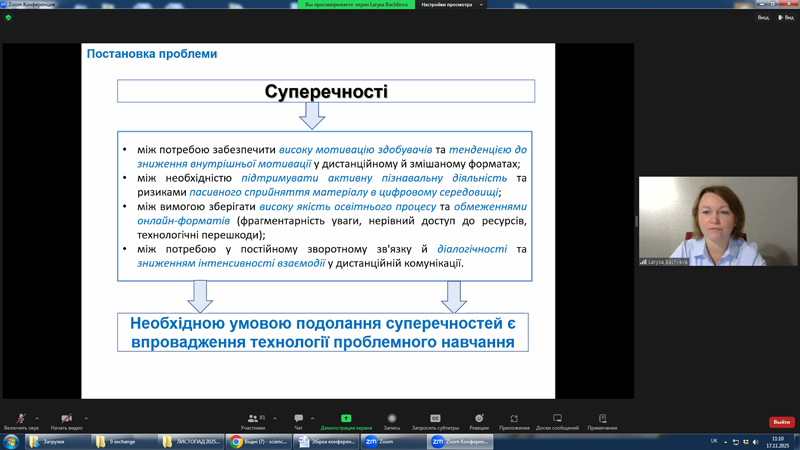Click the View button at top right
800x450 pixels.
pyautogui.click(x=786, y=17)
